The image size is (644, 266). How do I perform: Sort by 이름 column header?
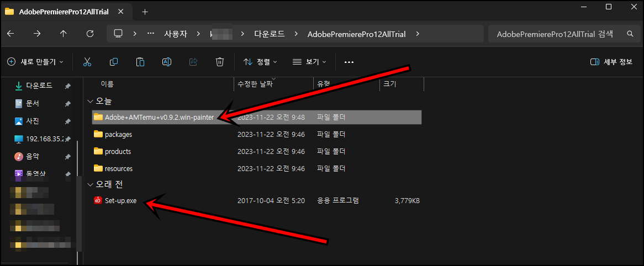pyautogui.click(x=107, y=84)
